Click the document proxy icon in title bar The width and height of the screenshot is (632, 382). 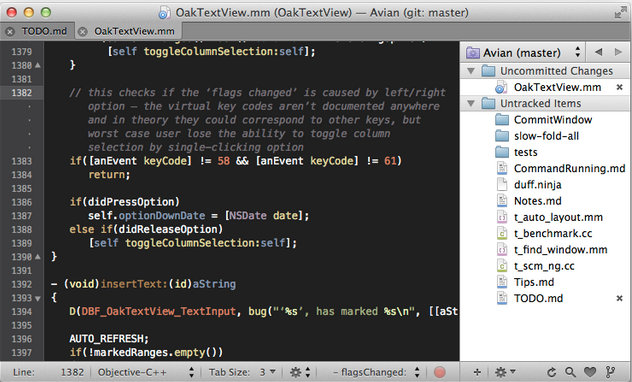tap(164, 12)
